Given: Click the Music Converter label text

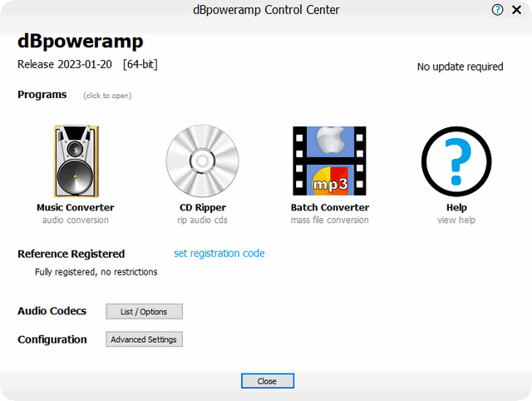Looking at the screenshot, I should [76, 207].
